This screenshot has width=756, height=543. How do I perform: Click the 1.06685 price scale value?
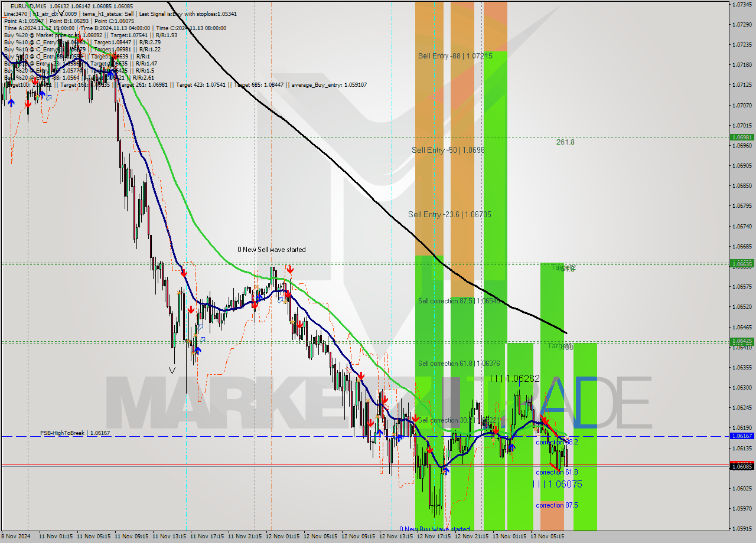click(x=742, y=246)
